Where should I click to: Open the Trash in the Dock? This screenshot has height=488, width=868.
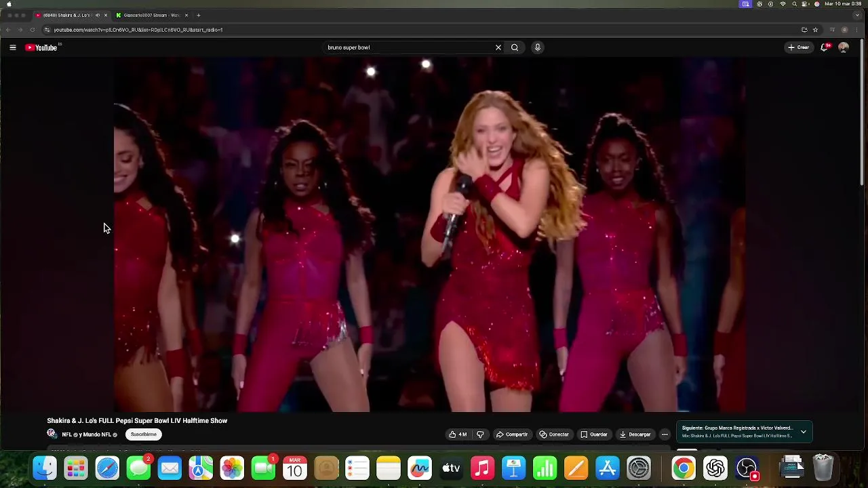click(823, 468)
